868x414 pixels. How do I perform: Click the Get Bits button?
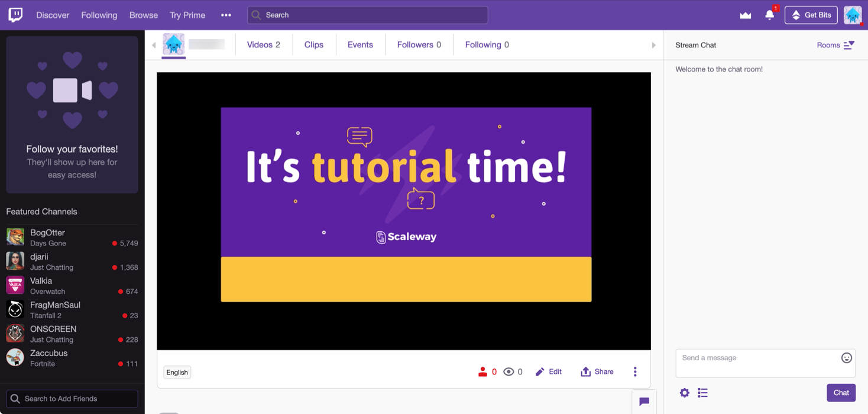(x=811, y=15)
